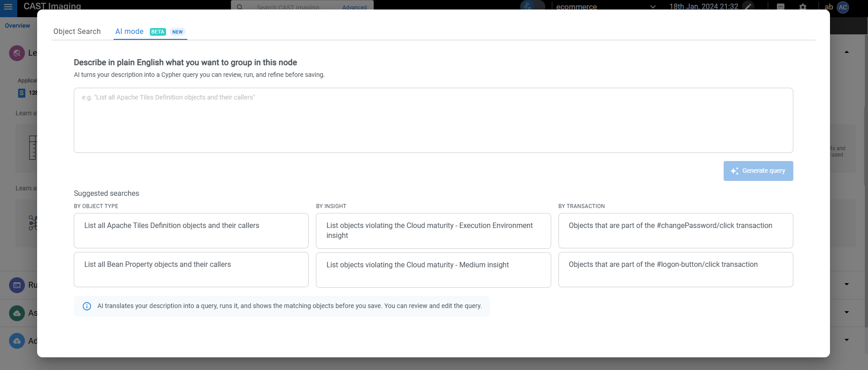Open the settings gear icon
868x370 pixels.
click(x=803, y=7)
